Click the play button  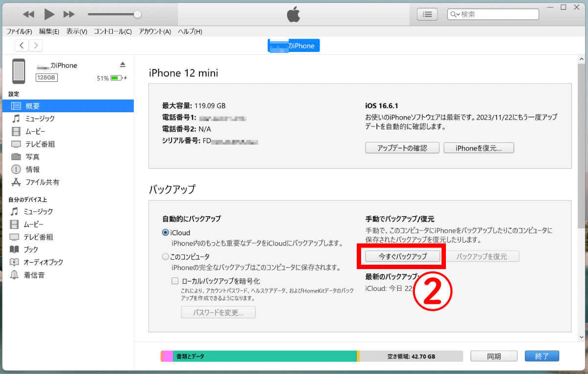tap(49, 14)
